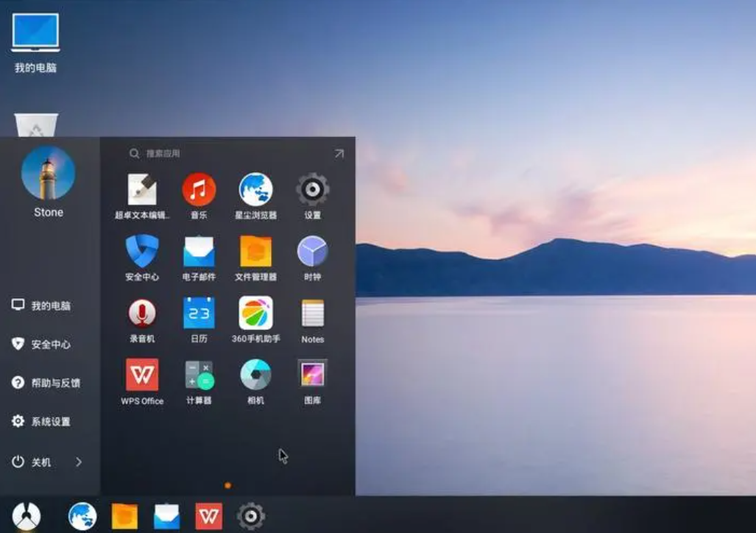756x533 pixels.
Task: Open the 日历 calendar app
Action: click(199, 314)
